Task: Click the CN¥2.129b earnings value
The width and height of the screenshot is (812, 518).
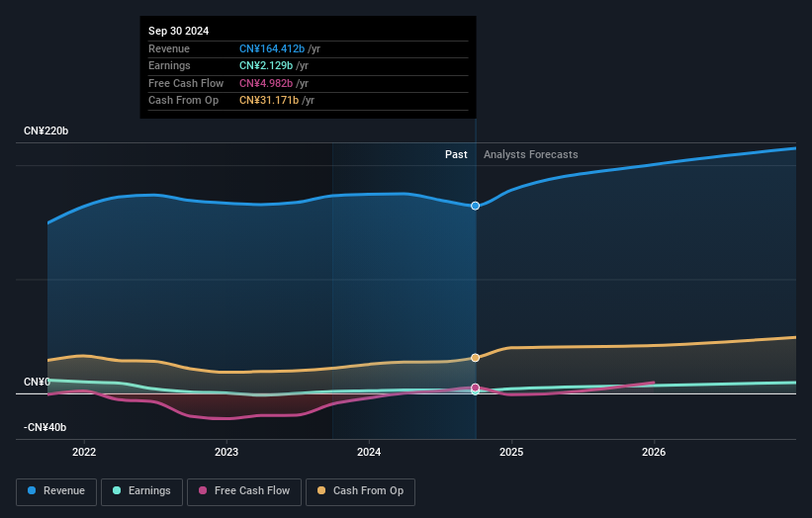Action: [x=266, y=65]
